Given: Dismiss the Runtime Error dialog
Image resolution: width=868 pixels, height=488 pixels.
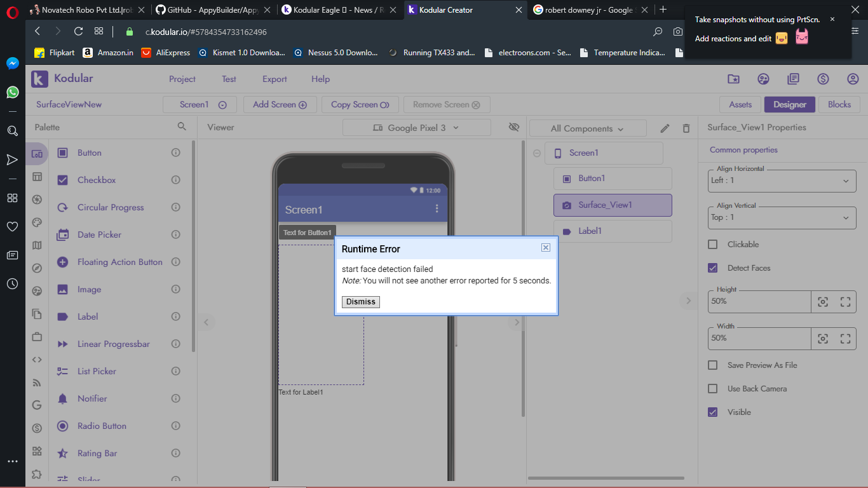Looking at the screenshot, I should point(361,302).
